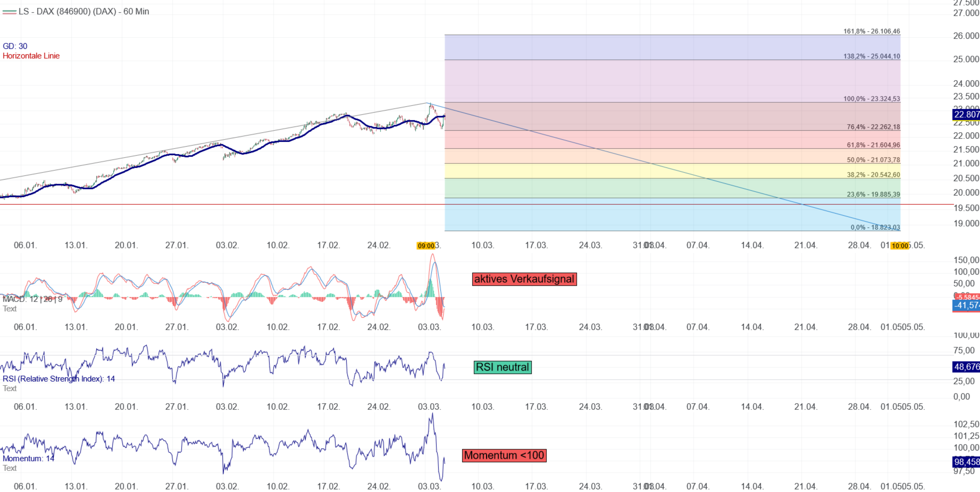Viewport: 980px width, 492px height.
Task: Click the 19.500 price axis label
Action: pos(966,208)
